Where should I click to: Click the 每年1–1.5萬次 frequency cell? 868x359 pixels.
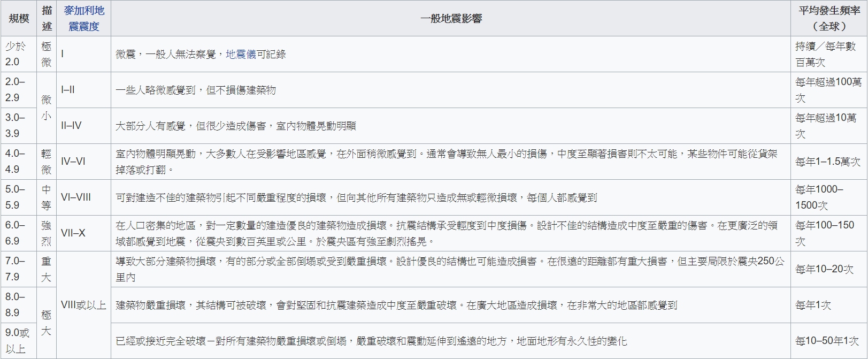point(829,162)
